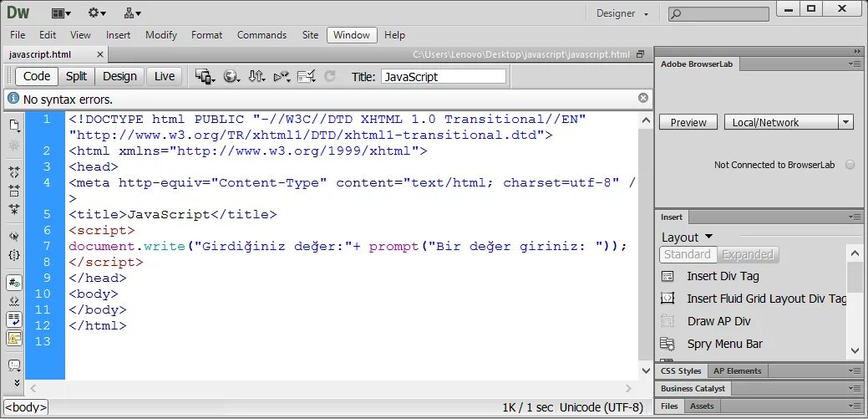Select the <body> tag in tag selector
The image size is (868, 419).
(x=26, y=407)
